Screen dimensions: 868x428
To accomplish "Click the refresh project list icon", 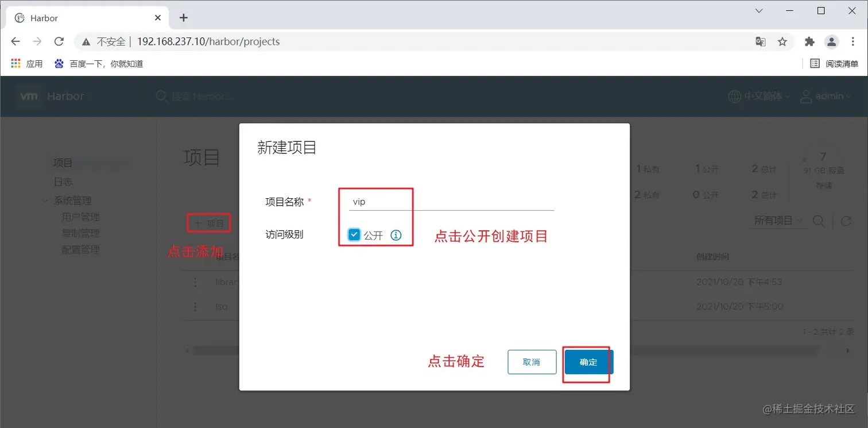I will (846, 221).
